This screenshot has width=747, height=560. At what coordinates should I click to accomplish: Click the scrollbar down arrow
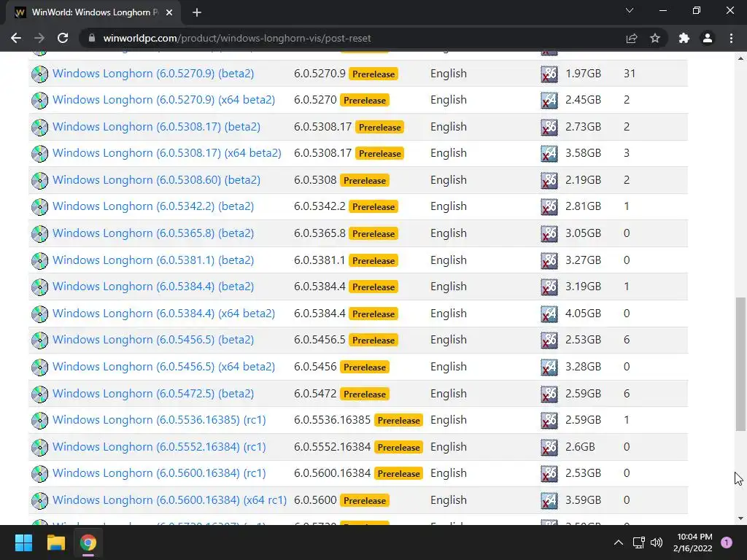click(740, 518)
